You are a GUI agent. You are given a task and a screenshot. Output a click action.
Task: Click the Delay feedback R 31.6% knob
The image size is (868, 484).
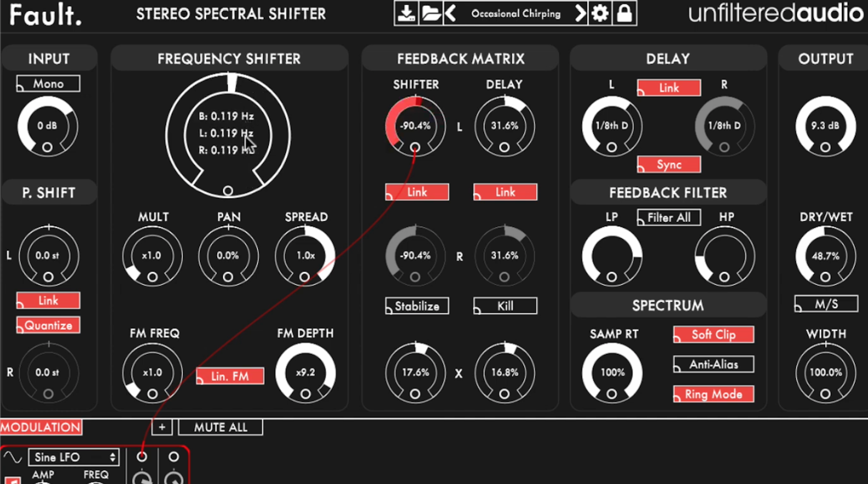click(504, 256)
